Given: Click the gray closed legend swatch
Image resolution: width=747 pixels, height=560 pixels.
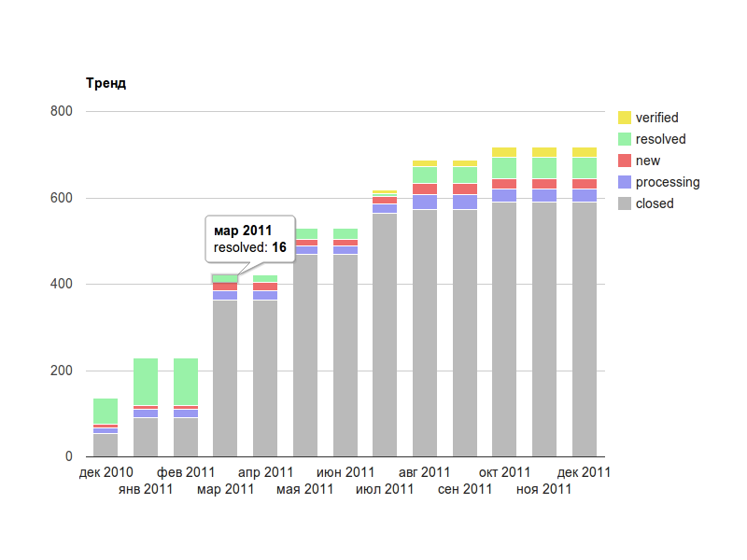Looking at the screenshot, I should click(625, 203).
